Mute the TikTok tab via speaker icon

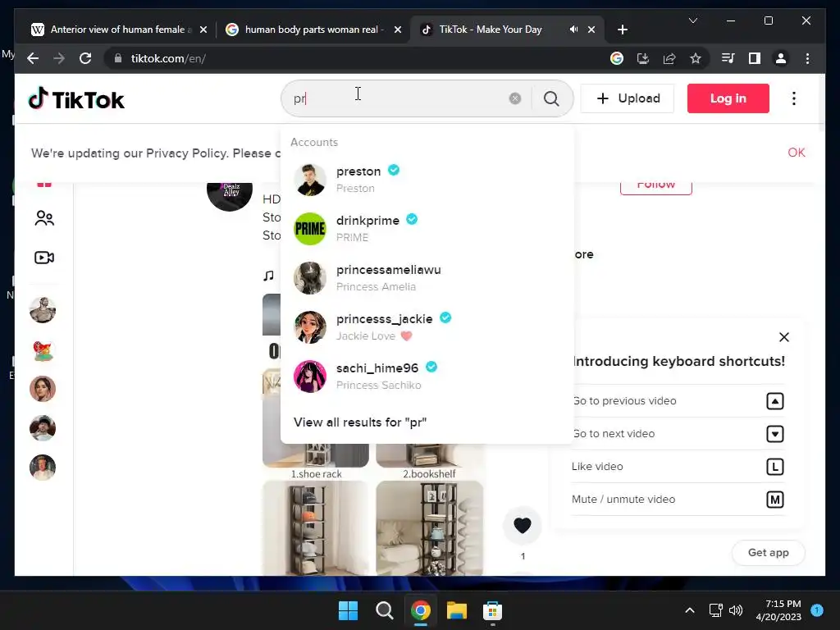click(573, 30)
